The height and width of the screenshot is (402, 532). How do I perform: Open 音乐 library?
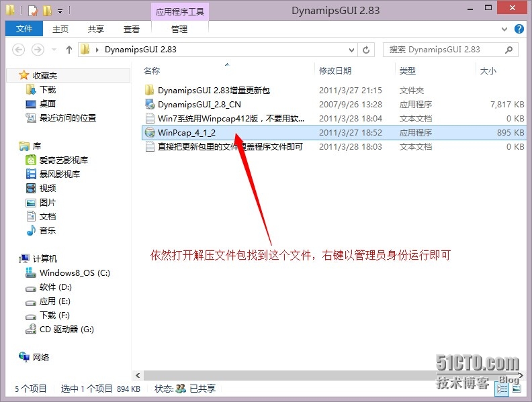coord(48,231)
